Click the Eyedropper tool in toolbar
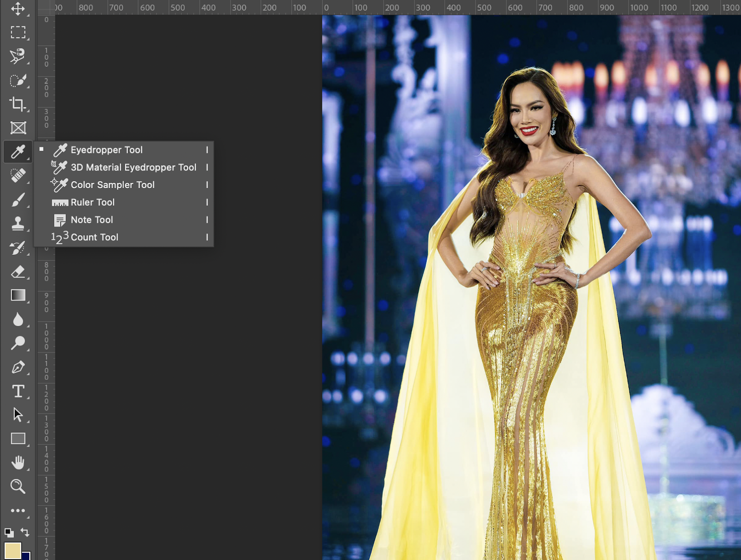 [18, 151]
